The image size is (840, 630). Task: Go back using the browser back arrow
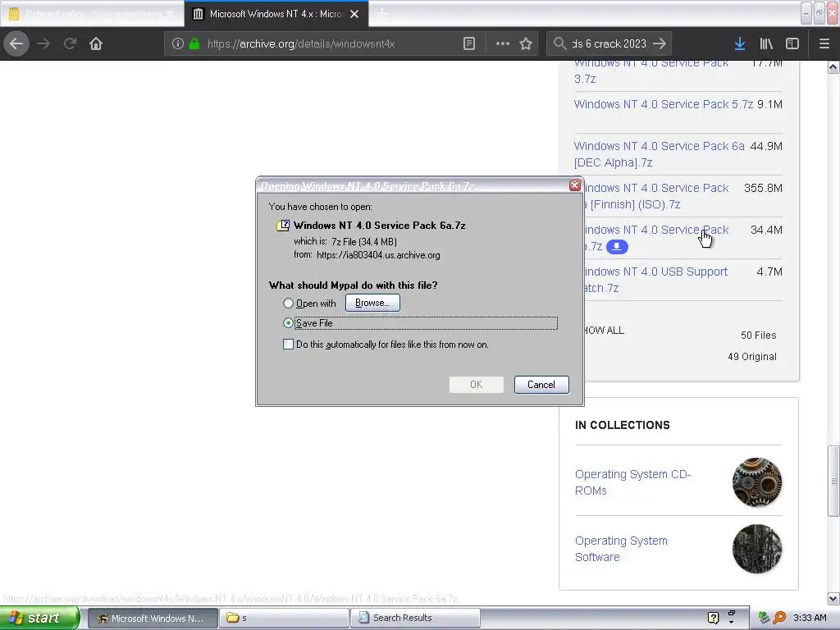pyautogui.click(x=16, y=43)
